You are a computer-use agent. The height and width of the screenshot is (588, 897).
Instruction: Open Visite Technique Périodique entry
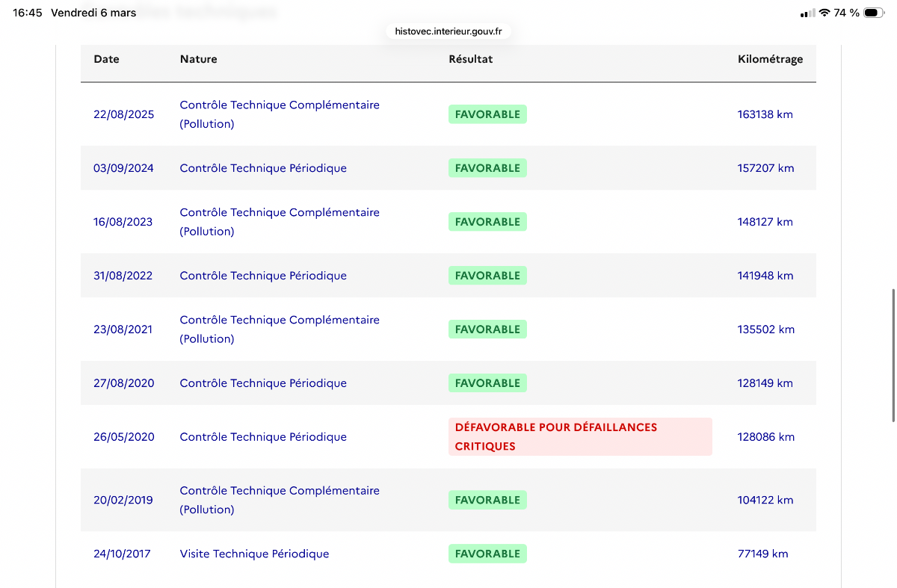pyautogui.click(x=254, y=554)
